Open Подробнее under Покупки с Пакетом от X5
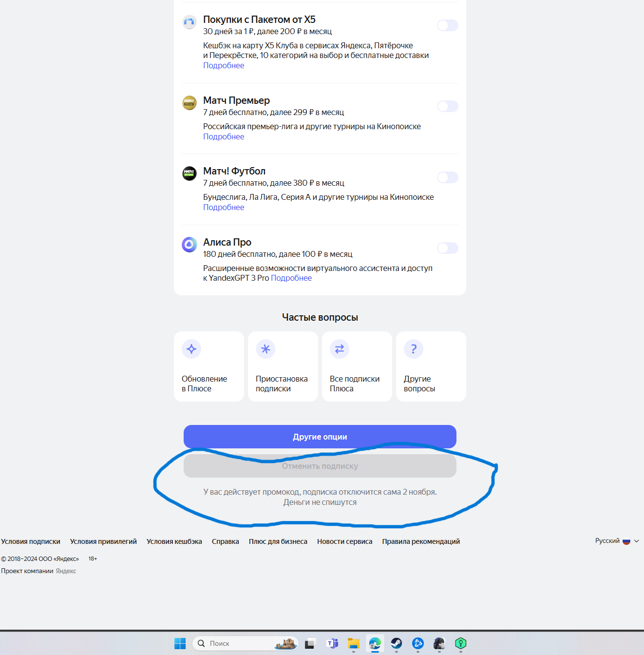The image size is (644, 655). click(224, 65)
